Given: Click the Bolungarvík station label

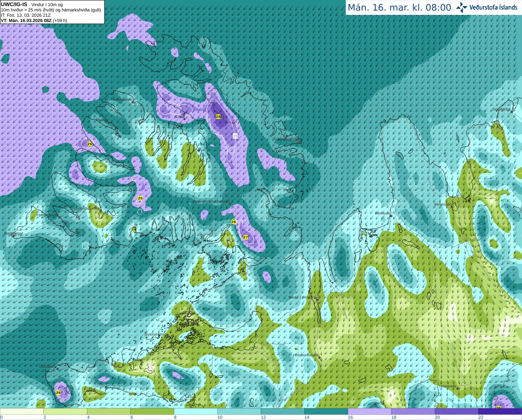Looking at the screenshot, I should pyautogui.click(x=122, y=99).
